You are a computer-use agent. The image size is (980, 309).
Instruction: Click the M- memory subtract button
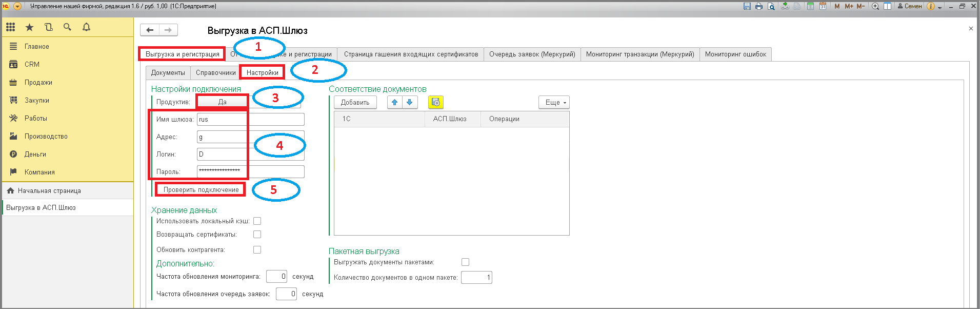coord(861,6)
